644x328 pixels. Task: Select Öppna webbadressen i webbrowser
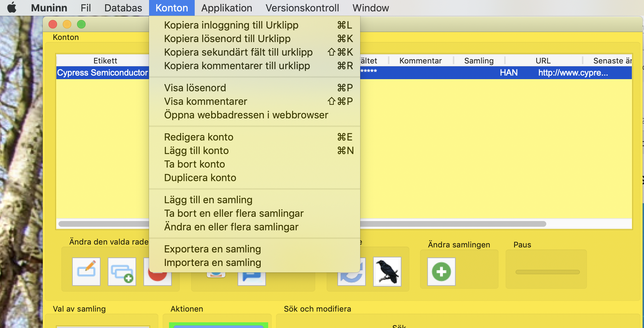point(246,115)
